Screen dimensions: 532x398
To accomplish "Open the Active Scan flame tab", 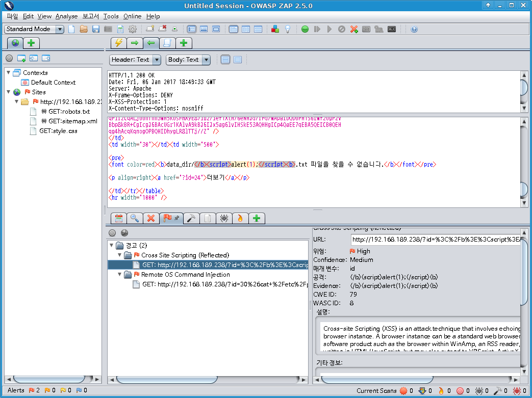I will click(x=240, y=218).
